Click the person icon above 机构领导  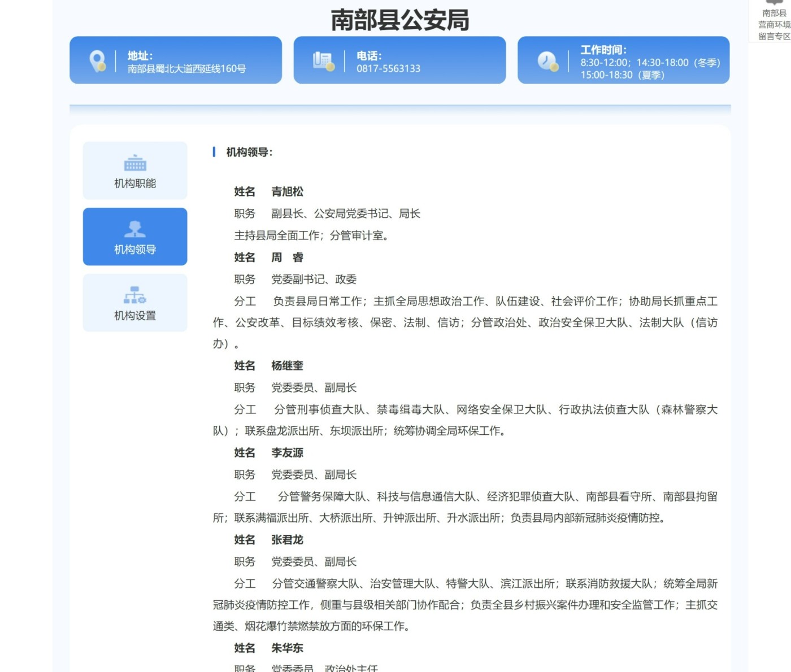[135, 229]
